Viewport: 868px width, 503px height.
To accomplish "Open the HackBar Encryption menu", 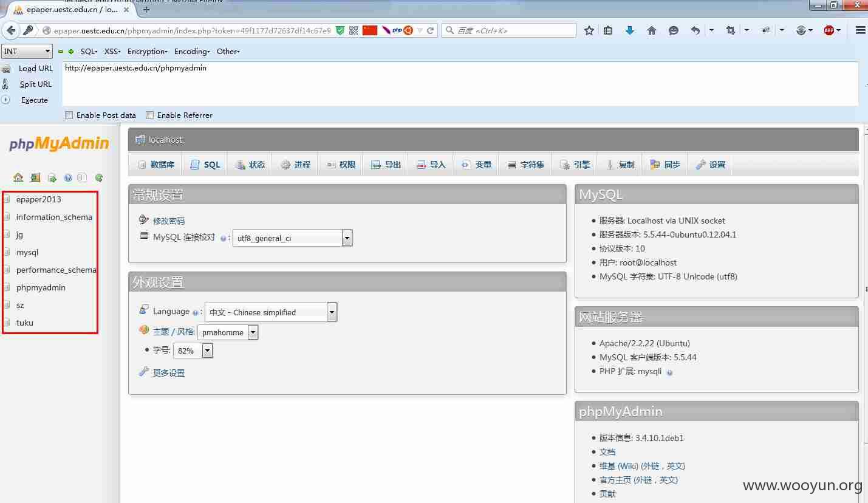I will coord(147,52).
